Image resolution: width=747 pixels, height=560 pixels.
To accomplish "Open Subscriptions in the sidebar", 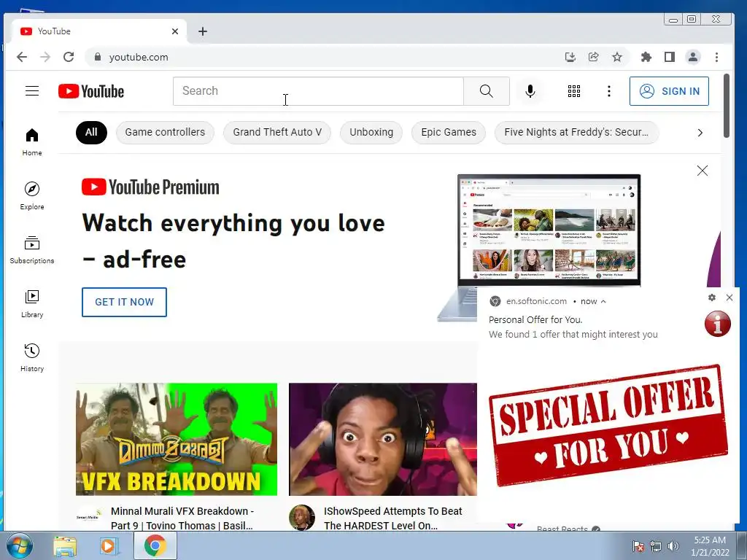I will click(x=32, y=250).
